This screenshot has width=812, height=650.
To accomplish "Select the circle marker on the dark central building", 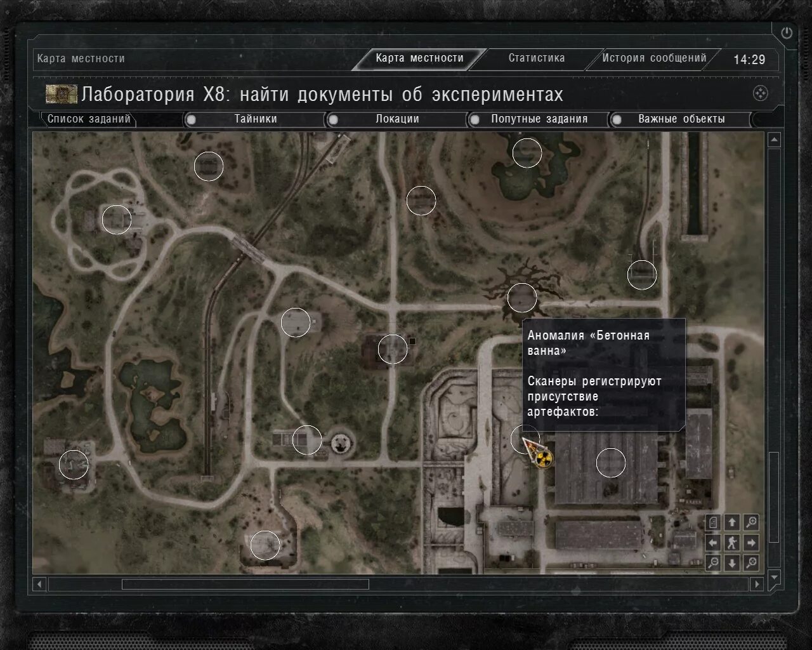I will (x=393, y=349).
